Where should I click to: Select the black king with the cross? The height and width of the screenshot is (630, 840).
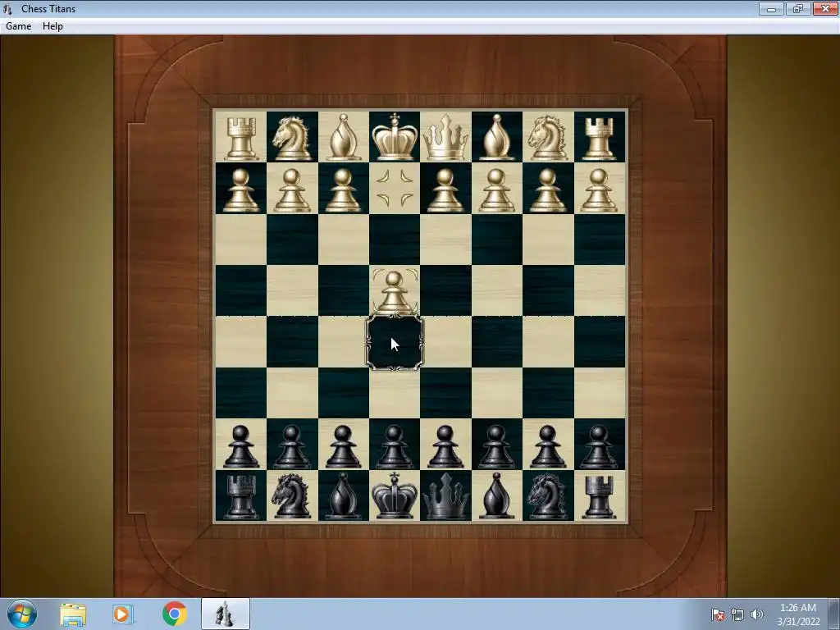tap(395, 496)
